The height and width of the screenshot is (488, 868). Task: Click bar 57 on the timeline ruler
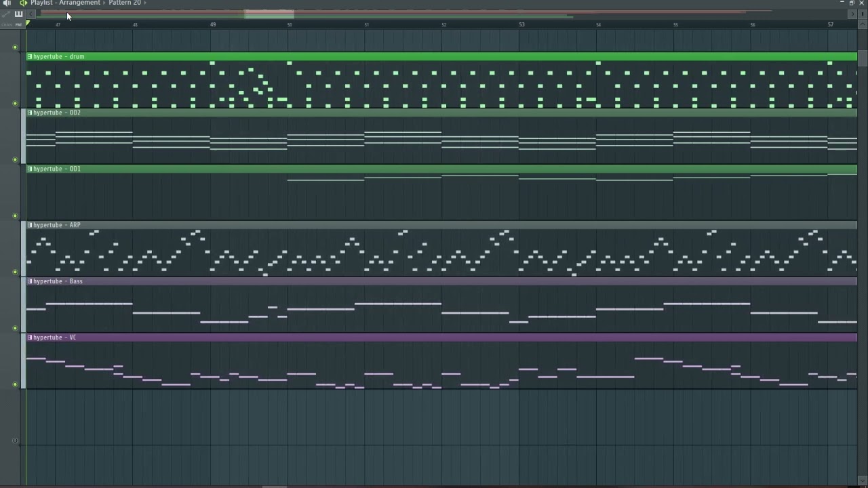coord(831,24)
